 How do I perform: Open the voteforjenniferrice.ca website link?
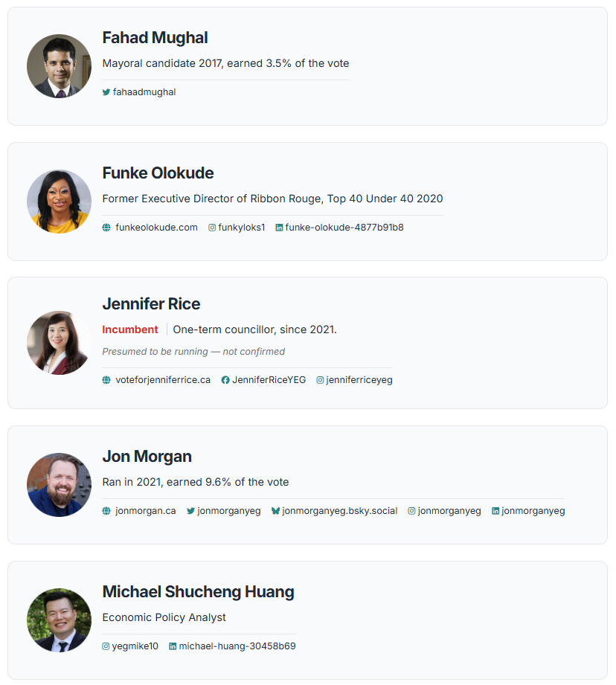(162, 380)
